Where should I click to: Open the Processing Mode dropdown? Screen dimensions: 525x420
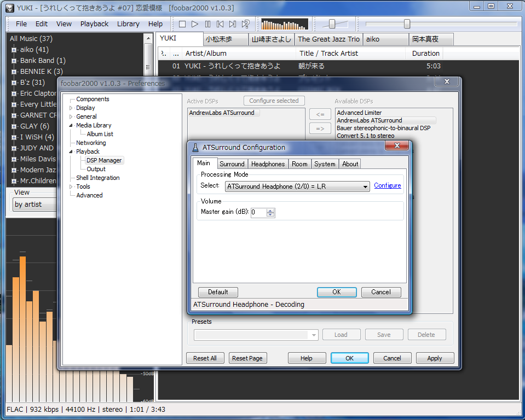pos(297,186)
